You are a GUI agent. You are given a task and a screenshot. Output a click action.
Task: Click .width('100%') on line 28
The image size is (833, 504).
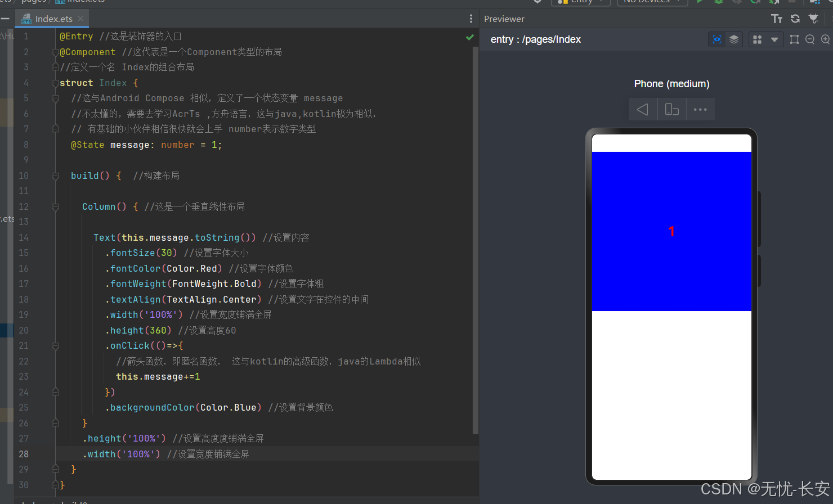pyautogui.click(x=122, y=454)
